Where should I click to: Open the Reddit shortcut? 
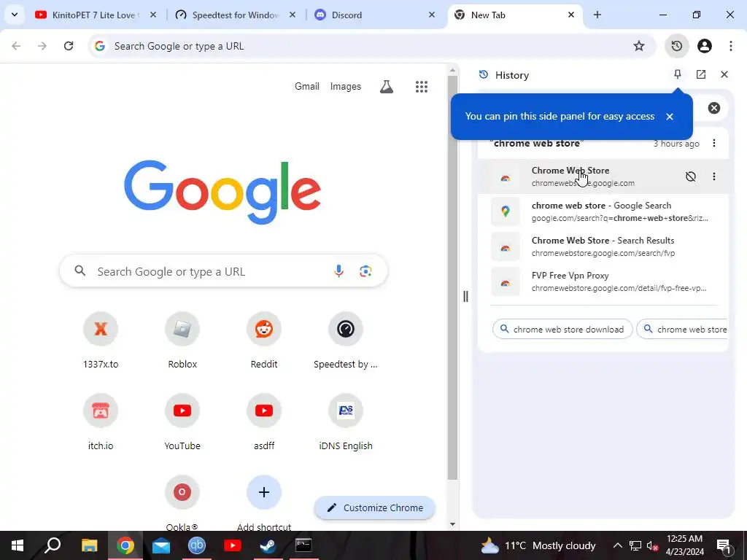tap(264, 341)
